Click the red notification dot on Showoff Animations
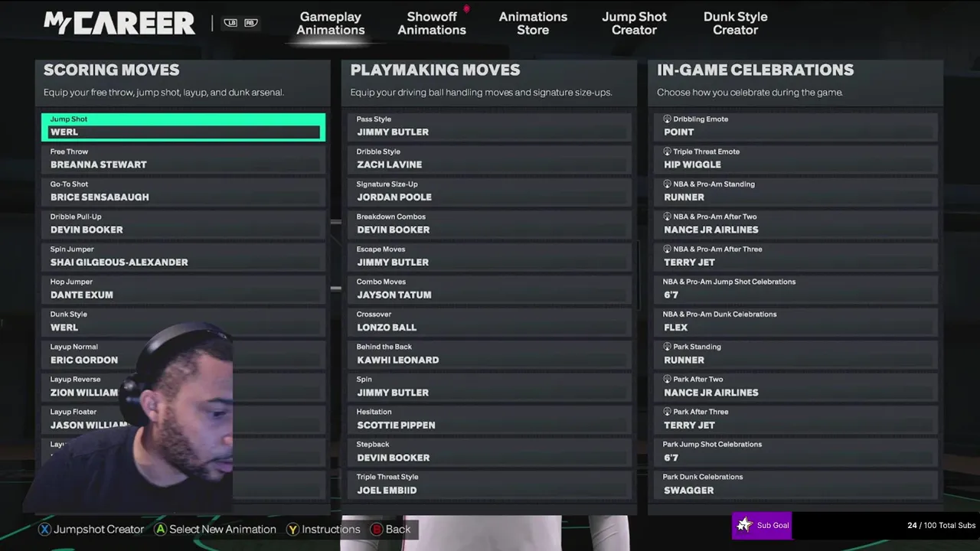This screenshot has height=551, width=980. (466, 9)
